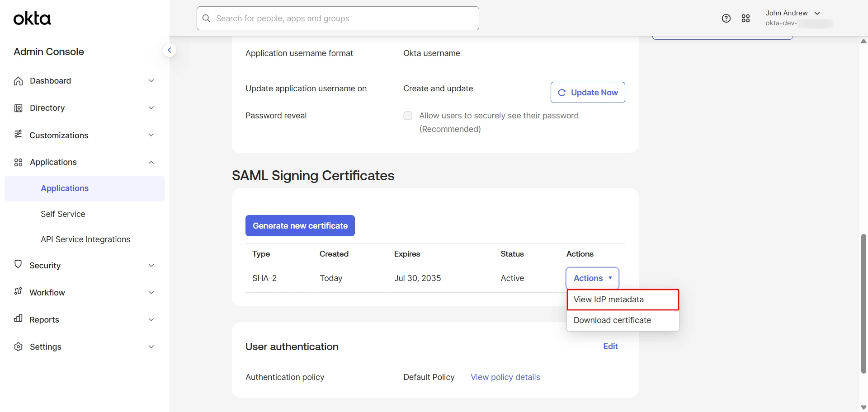868x412 pixels.
Task: Open API Service Integrations
Action: [x=85, y=239]
